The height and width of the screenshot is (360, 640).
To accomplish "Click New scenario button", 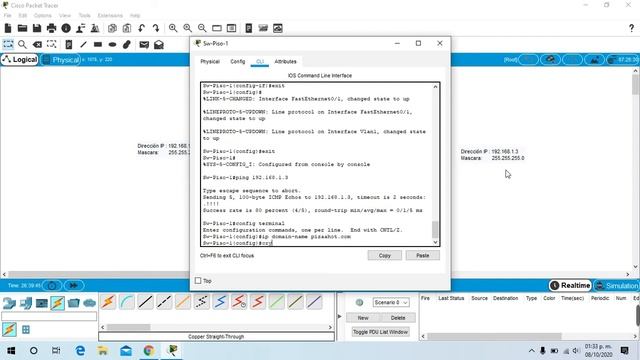I will (x=363, y=318).
